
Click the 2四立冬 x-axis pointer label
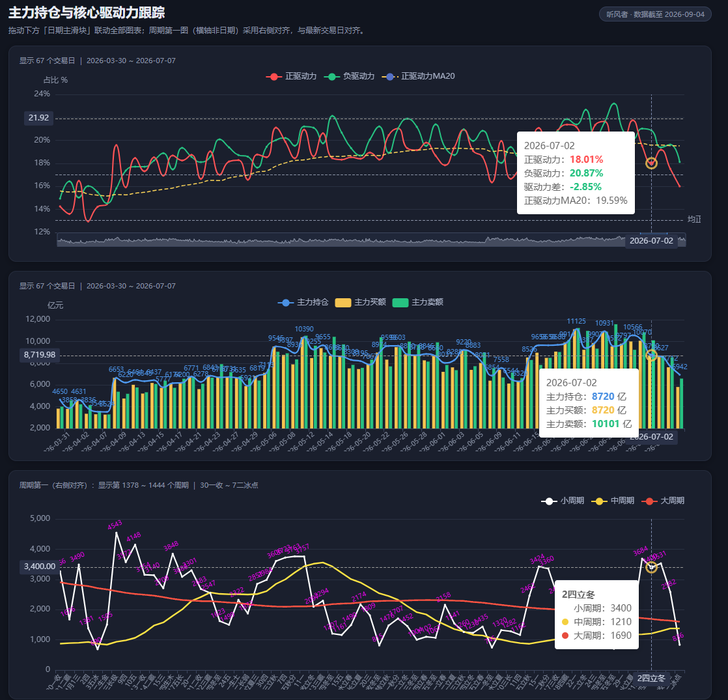coord(651,678)
